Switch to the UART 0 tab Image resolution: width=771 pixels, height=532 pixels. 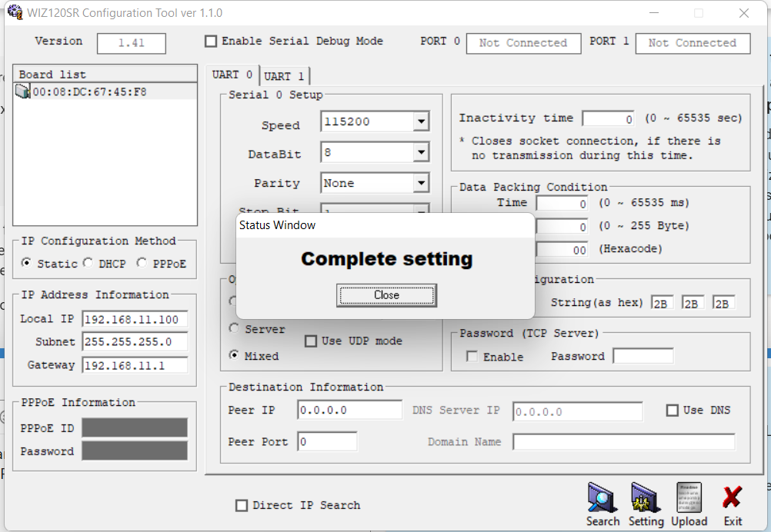click(232, 75)
